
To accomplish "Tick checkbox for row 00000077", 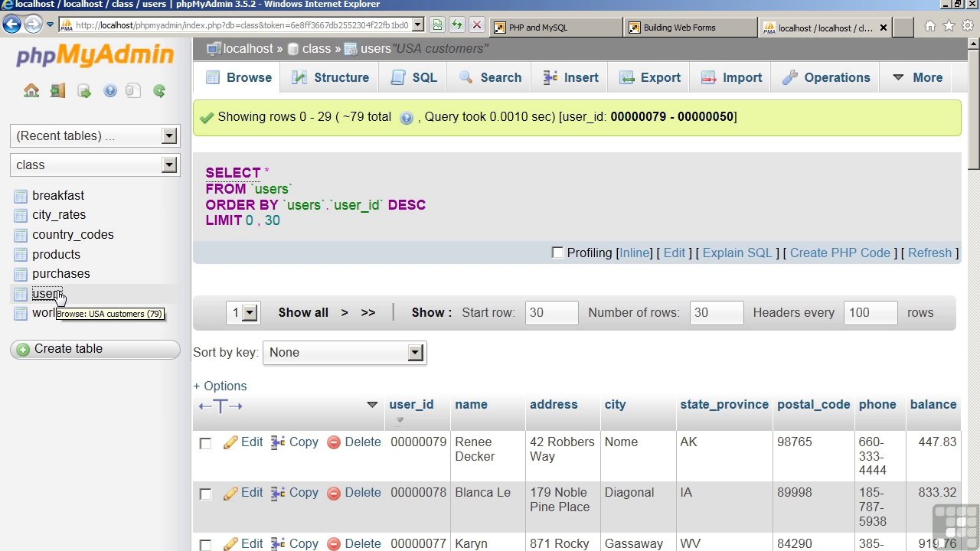I will click(205, 545).
